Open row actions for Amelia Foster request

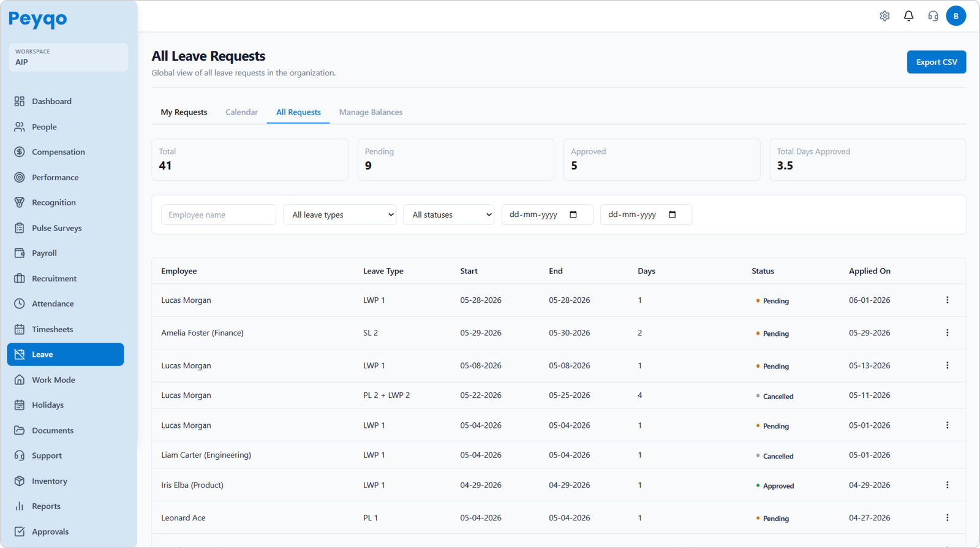[947, 333]
